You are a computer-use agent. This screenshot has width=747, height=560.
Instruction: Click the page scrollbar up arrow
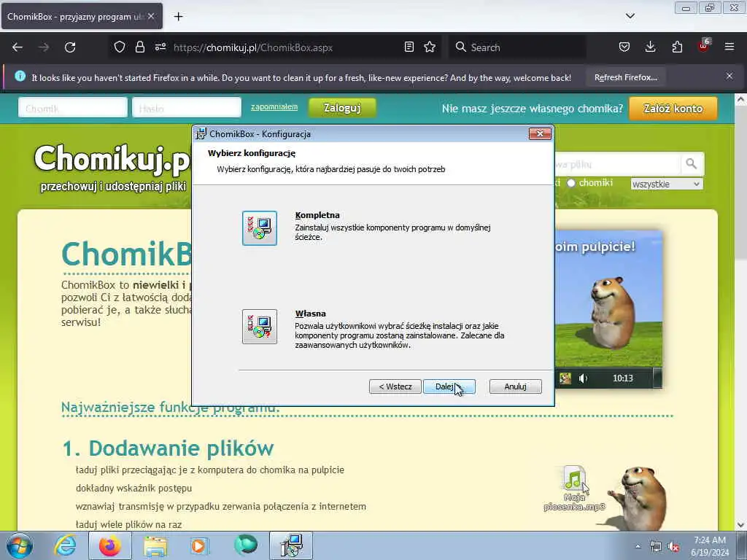click(x=741, y=100)
